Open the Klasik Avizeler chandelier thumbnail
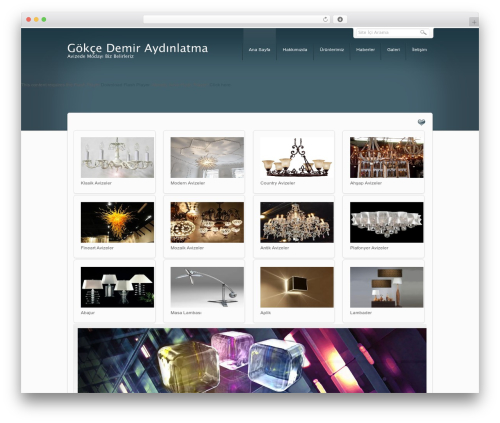Screen dimensions: 500x423 tap(117, 157)
